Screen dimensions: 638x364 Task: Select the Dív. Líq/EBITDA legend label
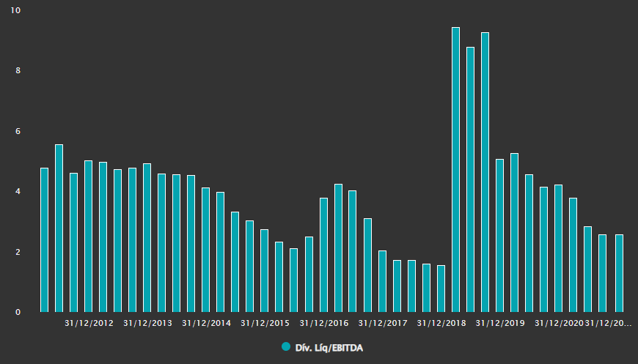329,348
